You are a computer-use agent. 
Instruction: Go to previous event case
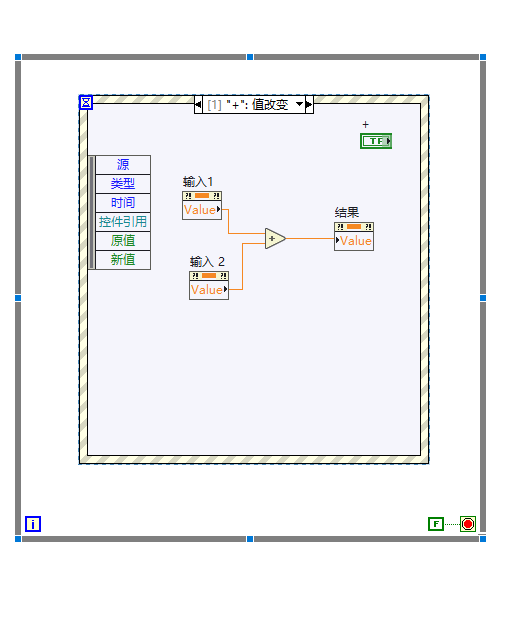198,105
